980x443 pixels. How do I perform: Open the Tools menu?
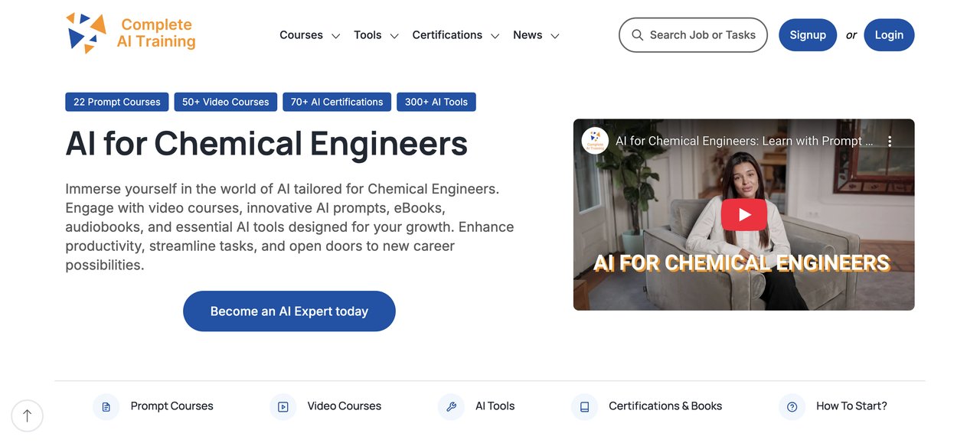pos(367,35)
